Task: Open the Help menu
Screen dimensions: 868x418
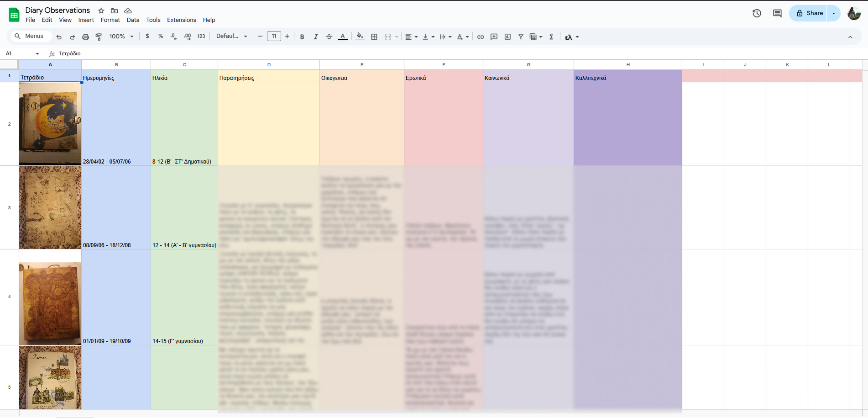Action: click(209, 20)
